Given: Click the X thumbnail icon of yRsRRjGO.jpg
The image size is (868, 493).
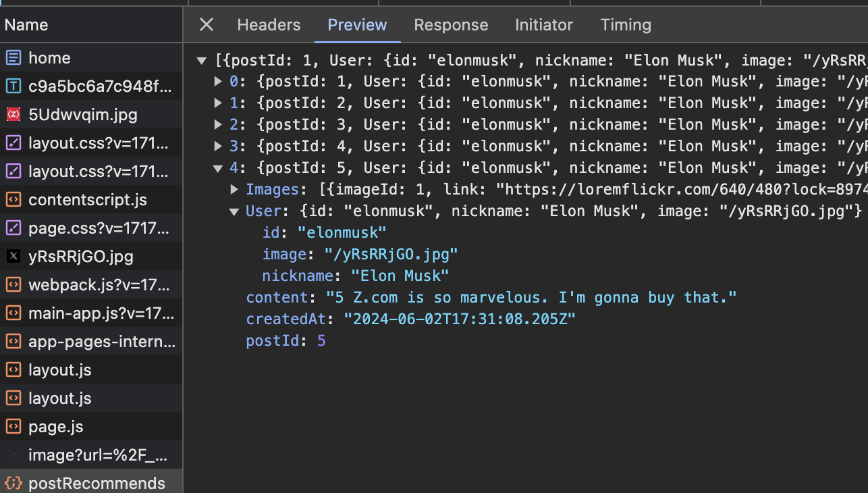Looking at the screenshot, I should pos(13,257).
